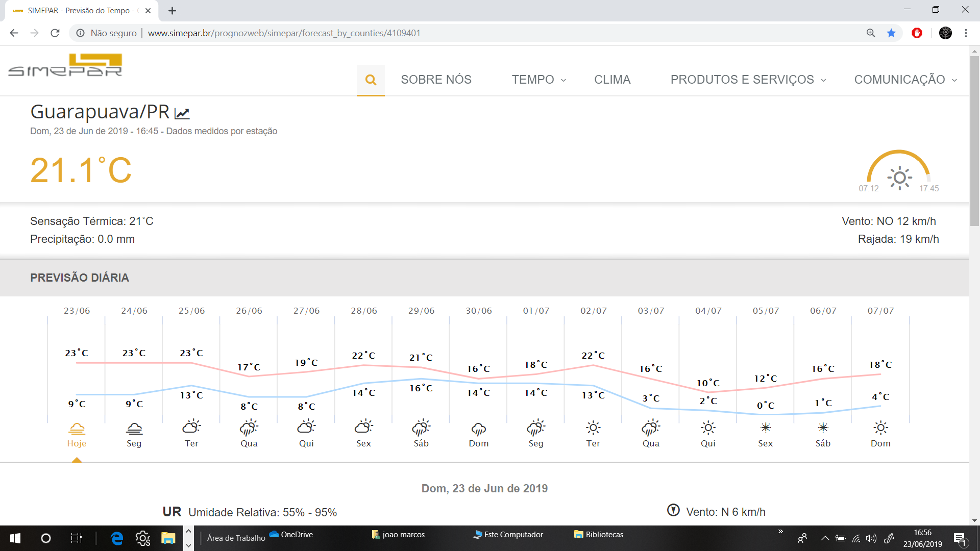The width and height of the screenshot is (980, 551).
Task: Click the address bar URL
Action: click(284, 33)
